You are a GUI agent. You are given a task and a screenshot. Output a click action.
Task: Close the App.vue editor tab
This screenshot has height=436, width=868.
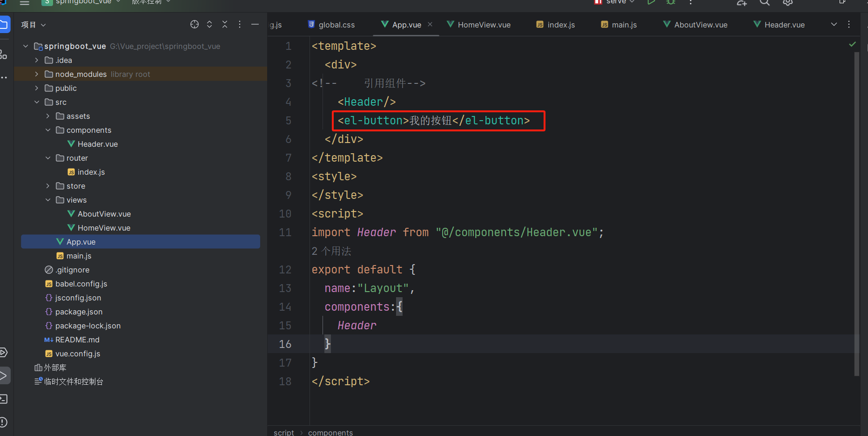click(430, 24)
